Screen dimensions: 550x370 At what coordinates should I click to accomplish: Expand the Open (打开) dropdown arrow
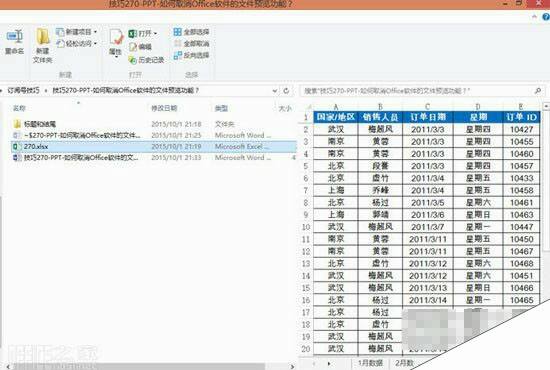155,34
